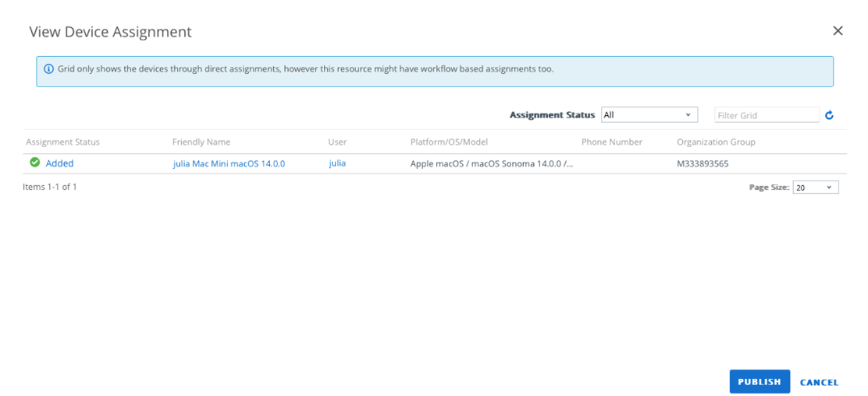
Task: Click the Platform/OS/Model column header
Action: click(449, 142)
